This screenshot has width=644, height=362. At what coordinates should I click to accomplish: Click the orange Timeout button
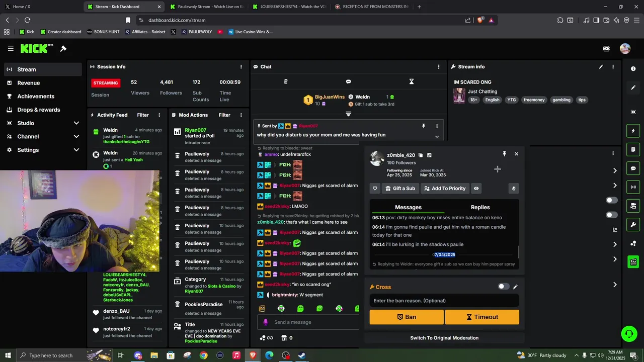click(x=482, y=317)
